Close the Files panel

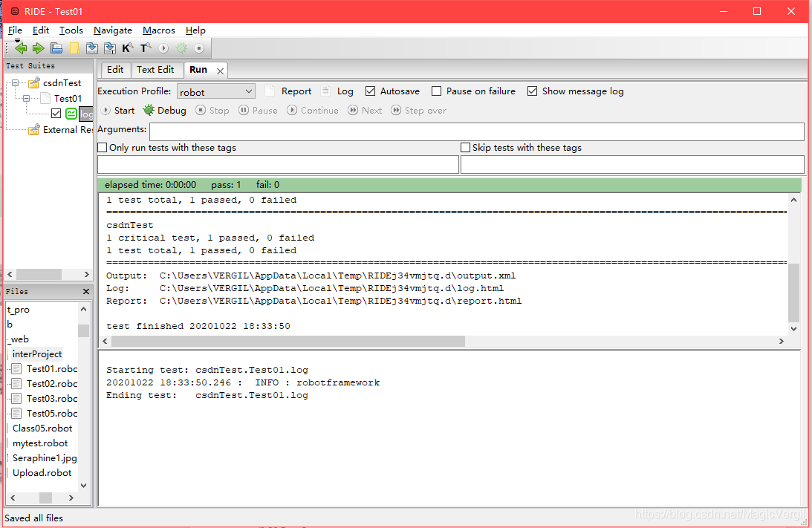point(86,291)
